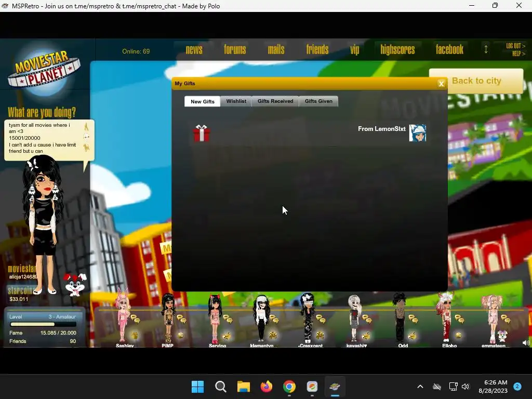Click the gold action icon below Sashley's chat

click(x=135, y=336)
